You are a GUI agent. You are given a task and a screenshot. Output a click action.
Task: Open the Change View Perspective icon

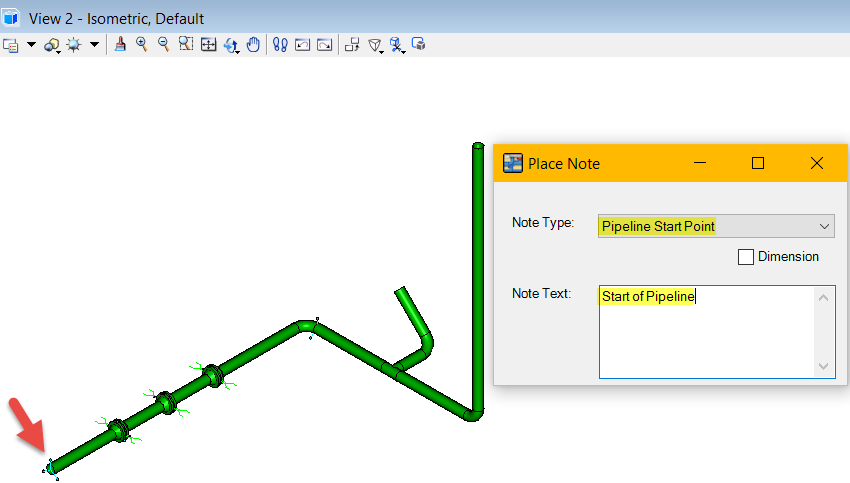(375, 45)
